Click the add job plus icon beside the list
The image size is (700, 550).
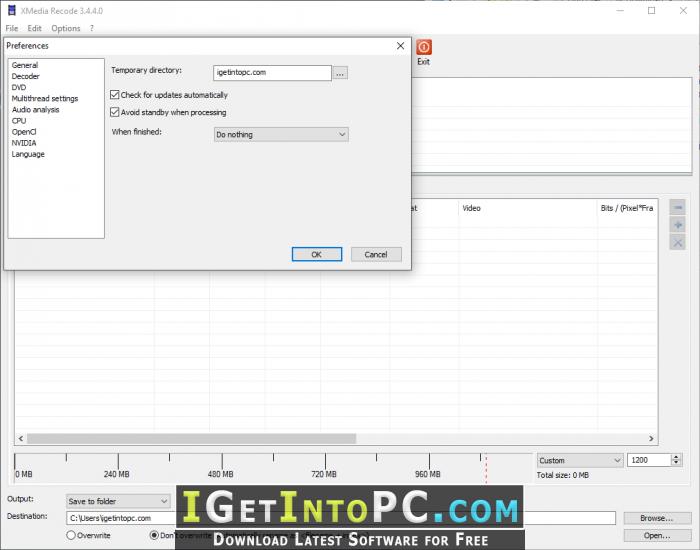click(678, 225)
